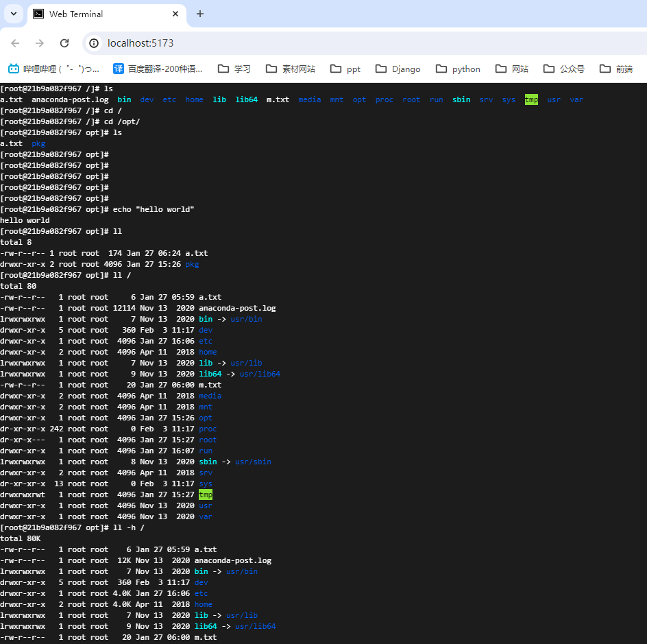
Task: Open the 哔哩哔哩 bookmark
Action: tap(53, 69)
